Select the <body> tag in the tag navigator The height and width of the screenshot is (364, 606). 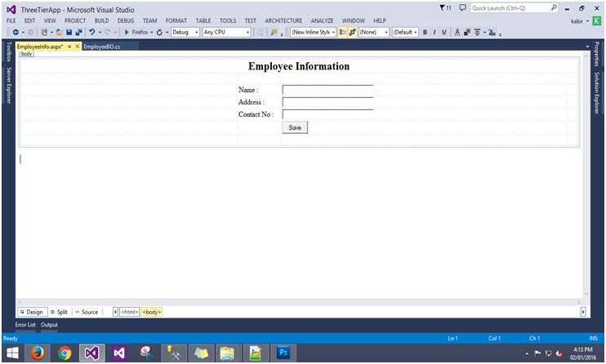[152, 312]
